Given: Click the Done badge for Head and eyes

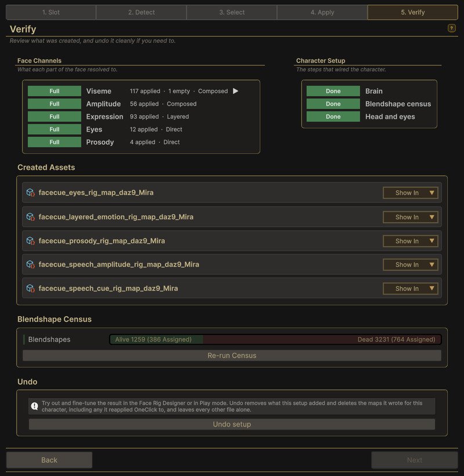Looking at the screenshot, I should [333, 117].
